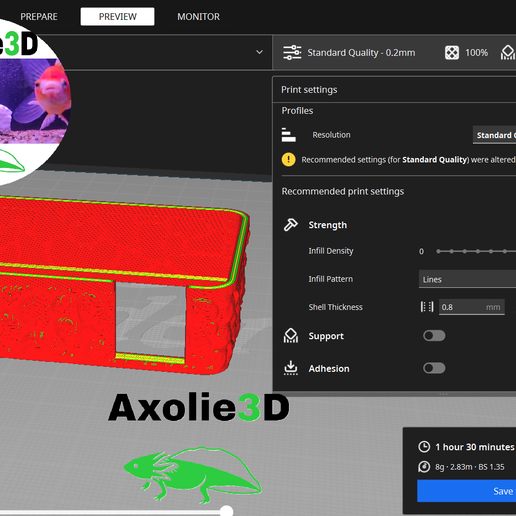Click the '100%' infill value text

point(476,53)
